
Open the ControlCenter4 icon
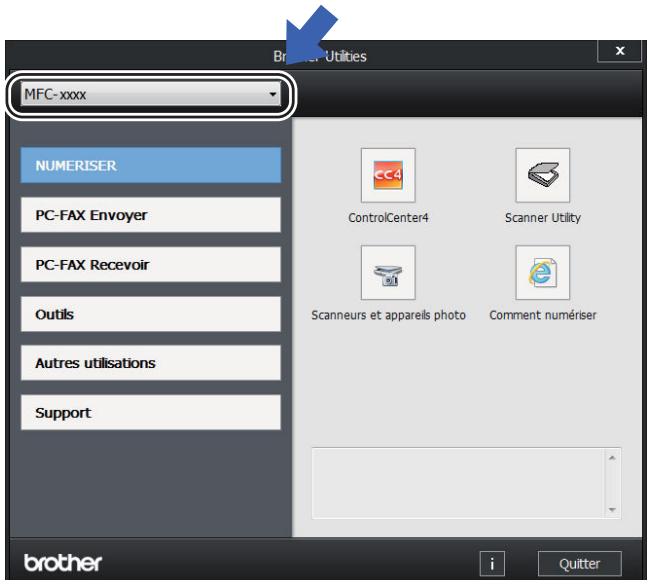388,175
